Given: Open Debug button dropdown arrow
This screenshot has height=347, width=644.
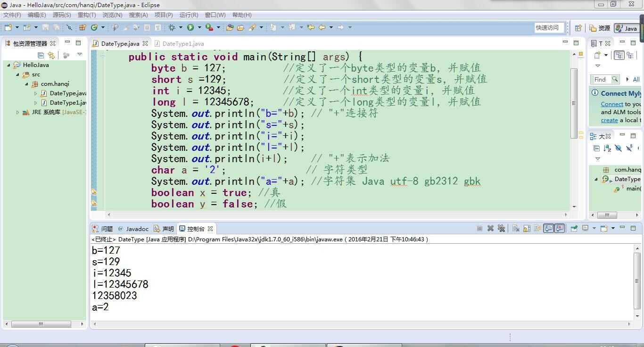Looking at the screenshot, I should [x=181, y=27].
